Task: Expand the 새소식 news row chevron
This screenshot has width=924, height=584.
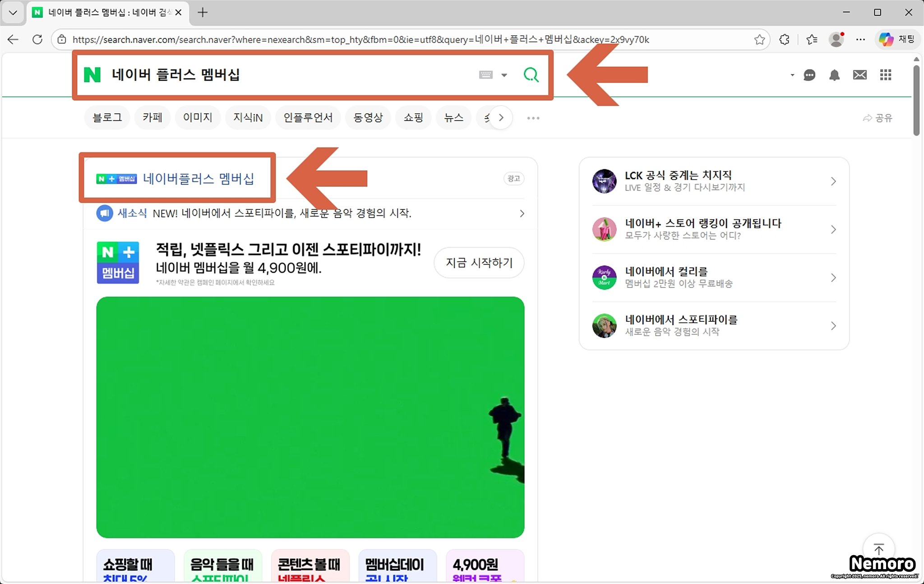Action: [x=522, y=213]
